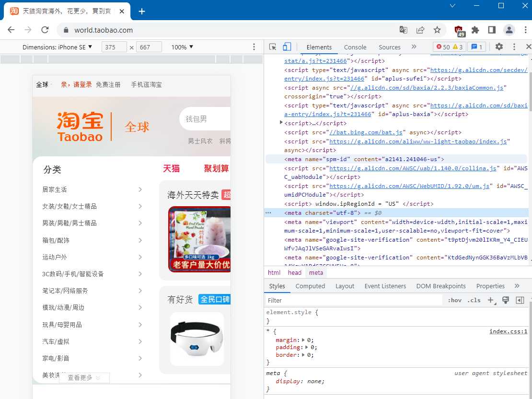Click the search box showing 钱包男

(x=205, y=119)
